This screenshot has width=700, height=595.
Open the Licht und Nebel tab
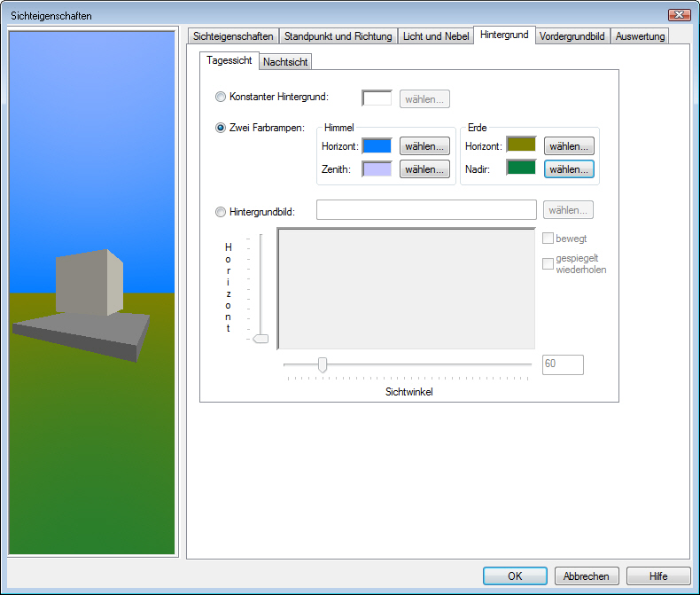click(x=436, y=36)
